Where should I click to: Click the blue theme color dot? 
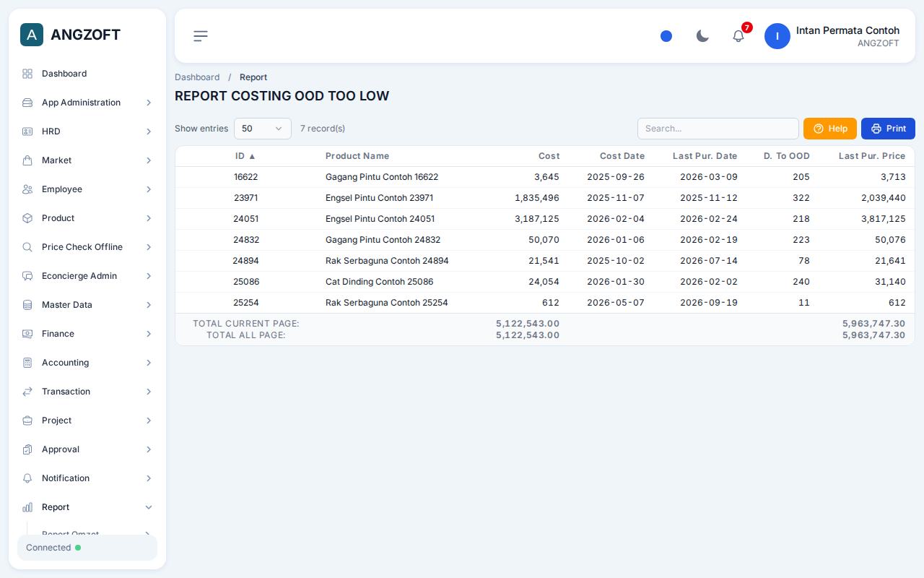click(x=666, y=36)
